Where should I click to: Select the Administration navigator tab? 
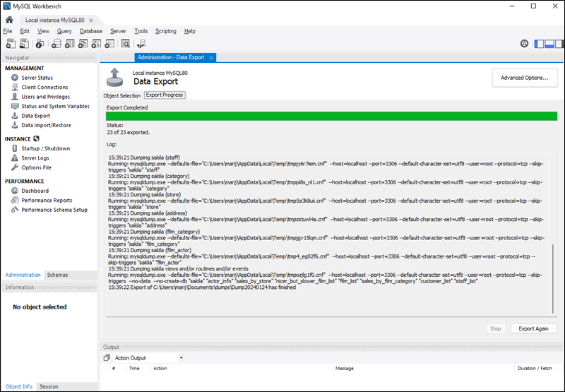[x=23, y=275]
